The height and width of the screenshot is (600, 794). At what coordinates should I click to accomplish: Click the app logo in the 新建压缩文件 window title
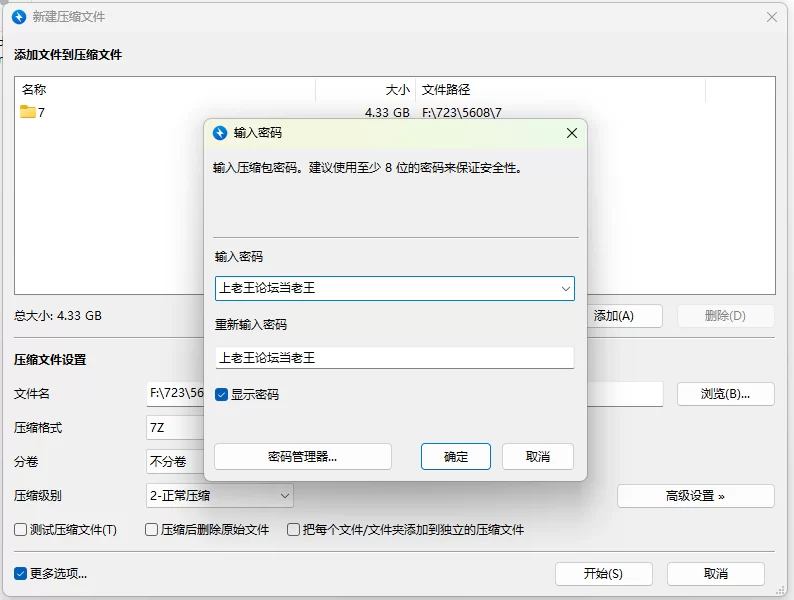(x=19, y=17)
